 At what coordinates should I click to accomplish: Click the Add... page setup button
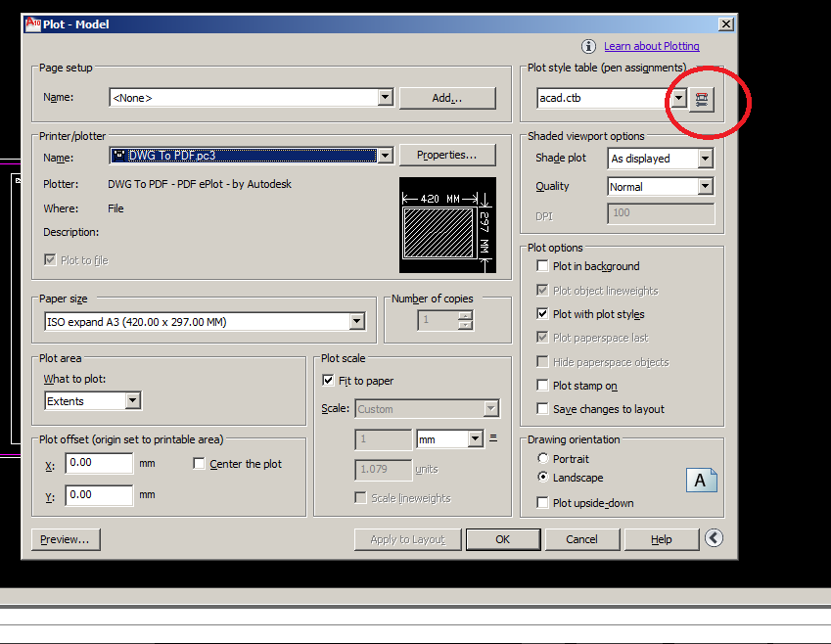(447, 98)
